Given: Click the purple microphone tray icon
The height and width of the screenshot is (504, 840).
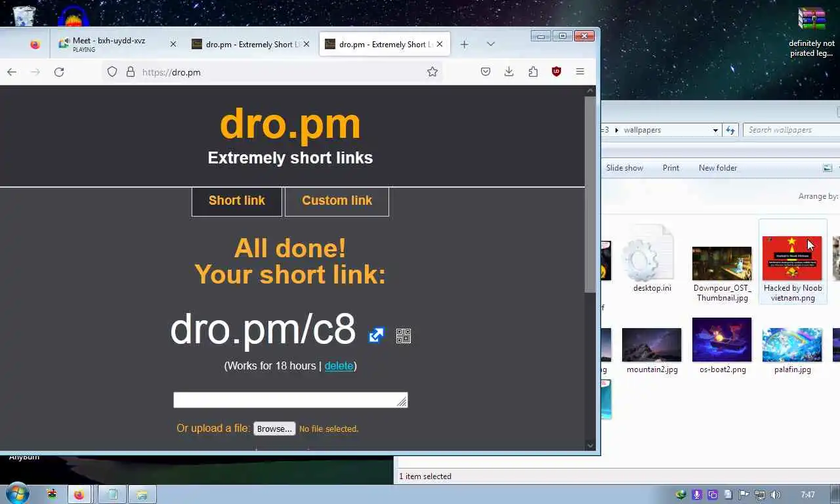Looking at the screenshot, I should [697, 495].
